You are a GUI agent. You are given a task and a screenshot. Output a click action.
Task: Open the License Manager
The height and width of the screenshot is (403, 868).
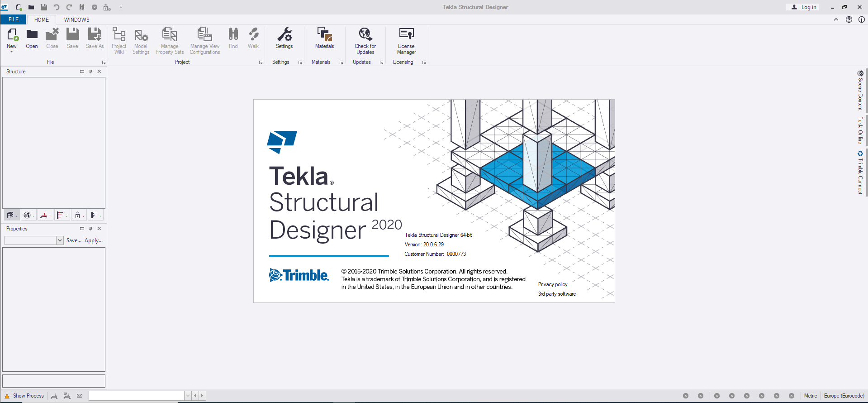[x=406, y=41]
